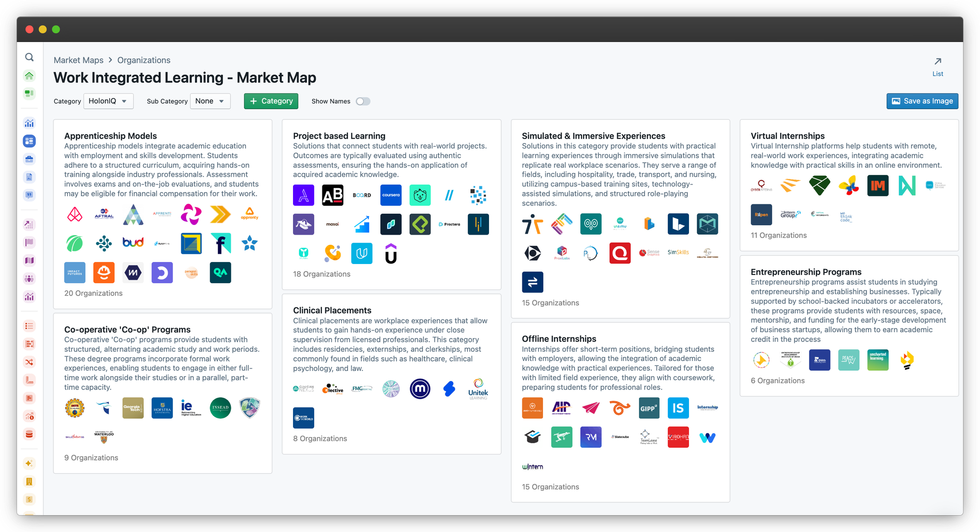The height and width of the screenshot is (532, 980).
Task: Click the search magnifier icon in sidebar
Action: (29, 57)
